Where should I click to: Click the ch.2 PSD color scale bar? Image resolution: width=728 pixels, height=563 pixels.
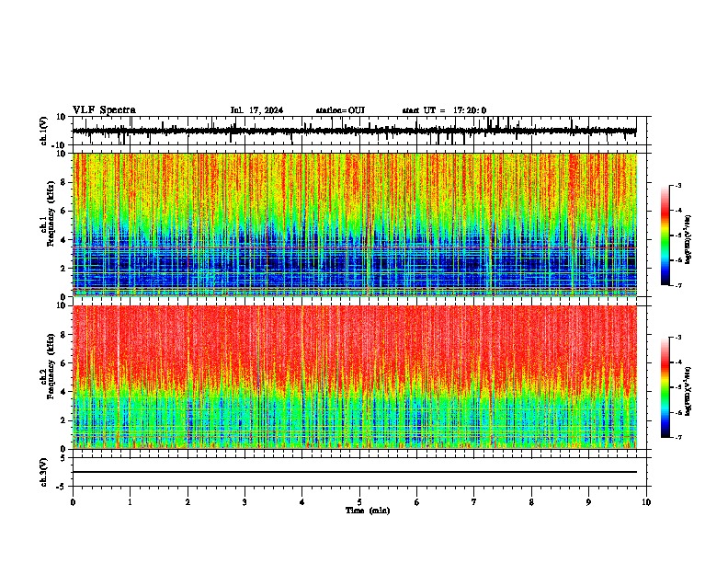tap(665, 387)
